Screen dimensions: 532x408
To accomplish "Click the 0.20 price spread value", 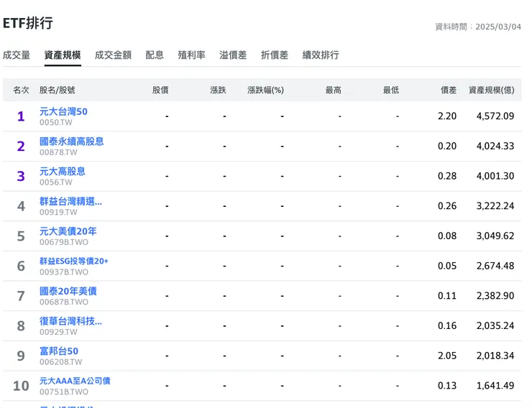I will [x=447, y=146].
